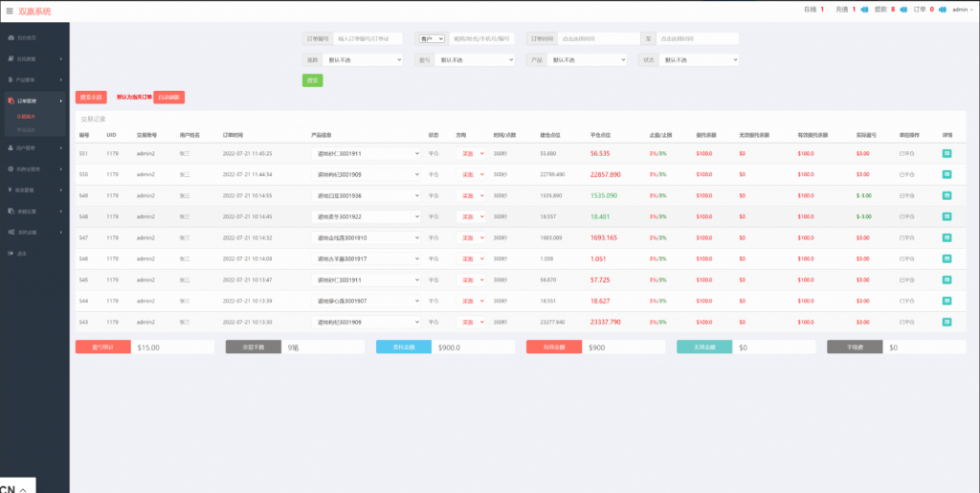Open the 状态 filter dropdown
The width and height of the screenshot is (980, 493).
pyautogui.click(x=698, y=59)
